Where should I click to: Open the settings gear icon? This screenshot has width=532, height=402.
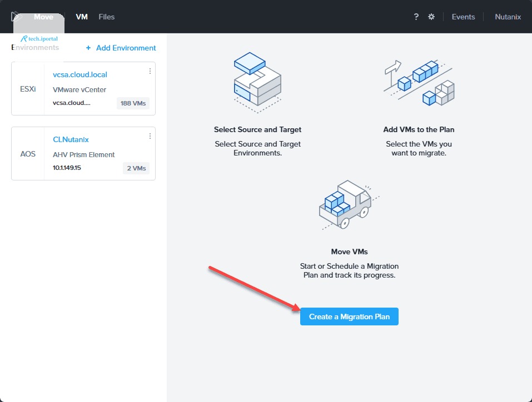coord(431,17)
